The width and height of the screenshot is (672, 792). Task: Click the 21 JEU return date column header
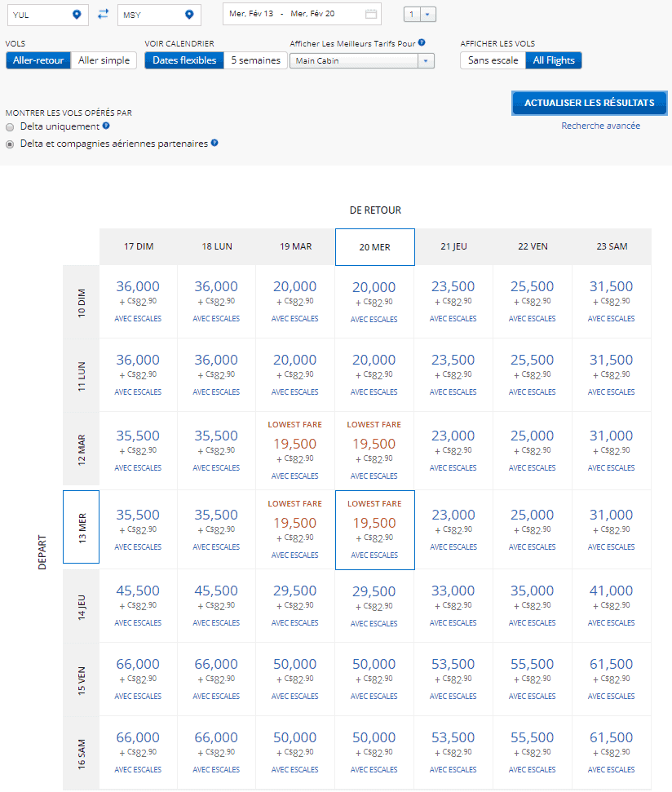[x=453, y=246]
